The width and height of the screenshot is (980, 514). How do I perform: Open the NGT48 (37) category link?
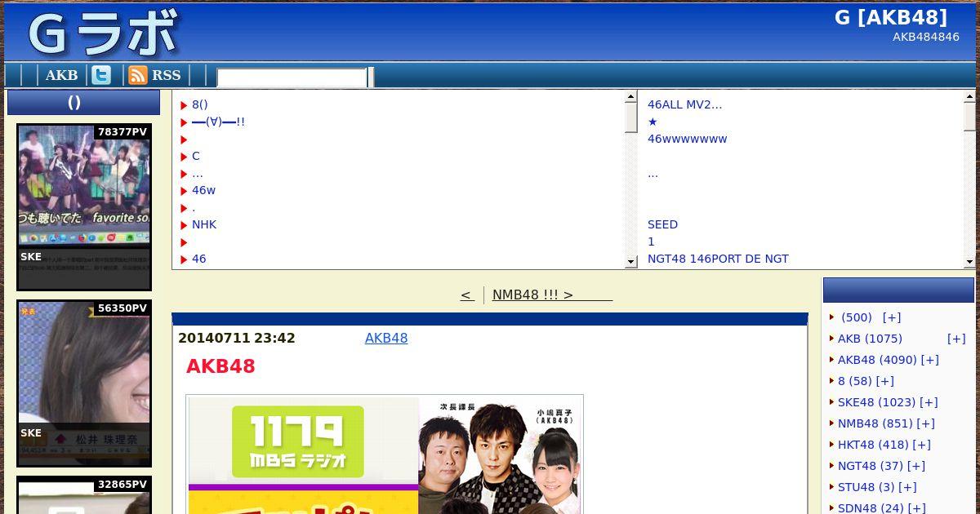pyautogui.click(x=871, y=466)
